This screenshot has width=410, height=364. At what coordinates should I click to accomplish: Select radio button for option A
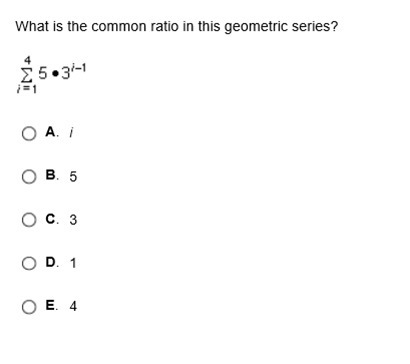pos(29,133)
